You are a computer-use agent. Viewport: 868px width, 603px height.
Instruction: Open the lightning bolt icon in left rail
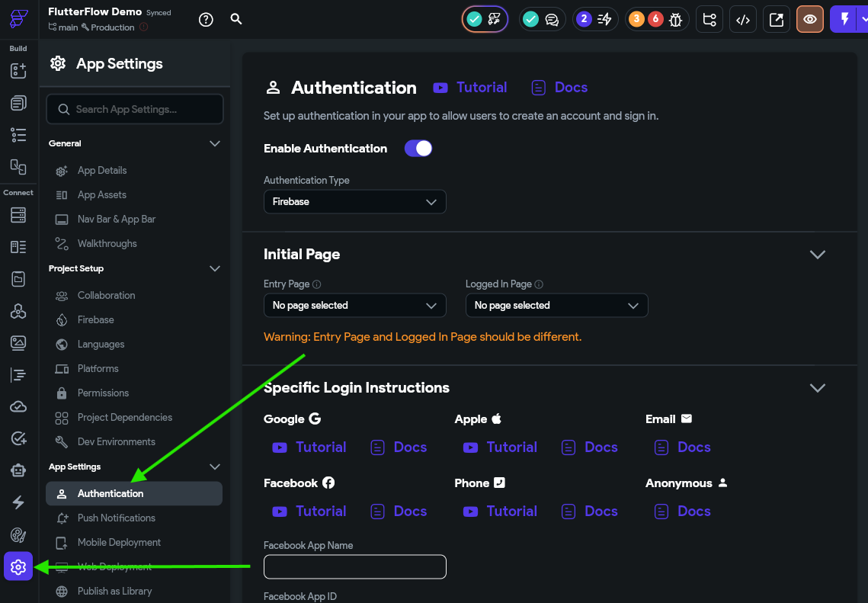point(18,502)
